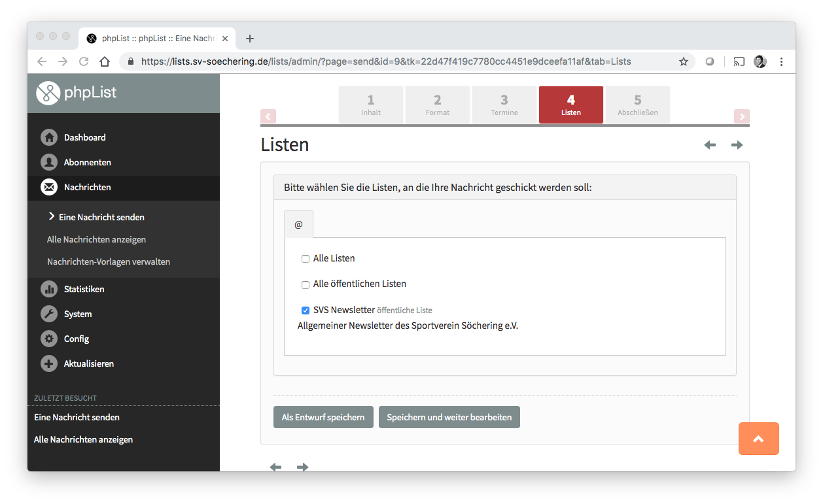This screenshot has height=504, width=823.
Task: Click Als Entwurf speichern button
Action: click(323, 417)
